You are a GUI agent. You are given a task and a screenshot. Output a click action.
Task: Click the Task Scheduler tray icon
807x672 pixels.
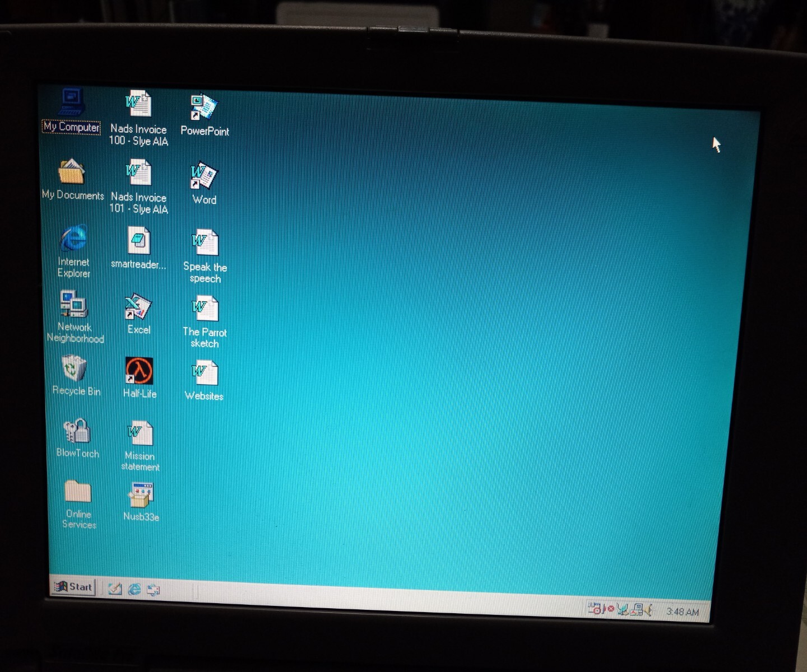point(595,608)
